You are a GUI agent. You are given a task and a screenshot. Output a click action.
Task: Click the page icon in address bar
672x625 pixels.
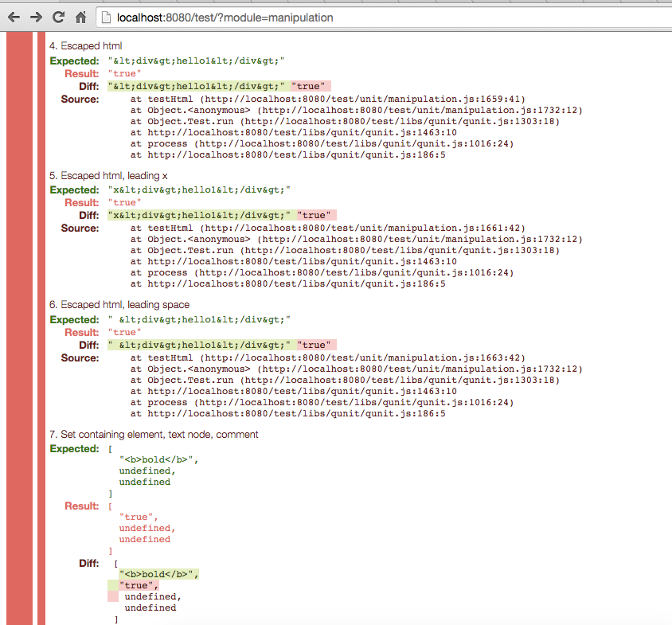pyautogui.click(x=106, y=18)
